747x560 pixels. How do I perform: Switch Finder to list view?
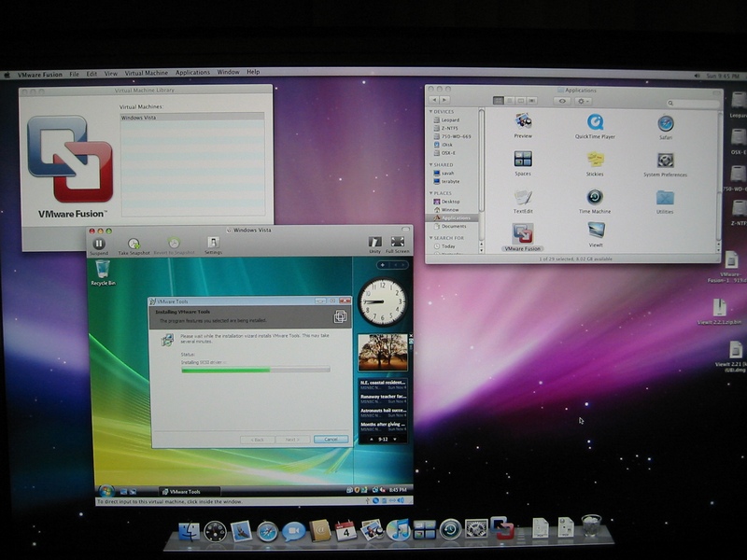pyautogui.click(x=510, y=101)
